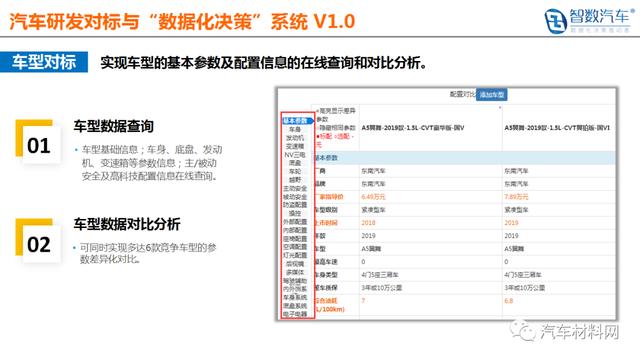
Task: Click 3年或10万公里 in the second model column
Action: 524,288
